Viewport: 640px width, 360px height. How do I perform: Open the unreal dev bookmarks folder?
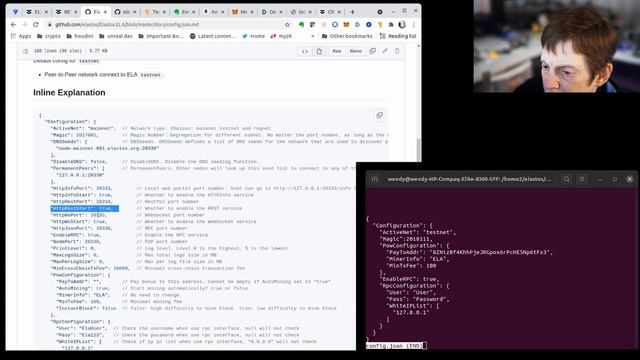coord(116,36)
